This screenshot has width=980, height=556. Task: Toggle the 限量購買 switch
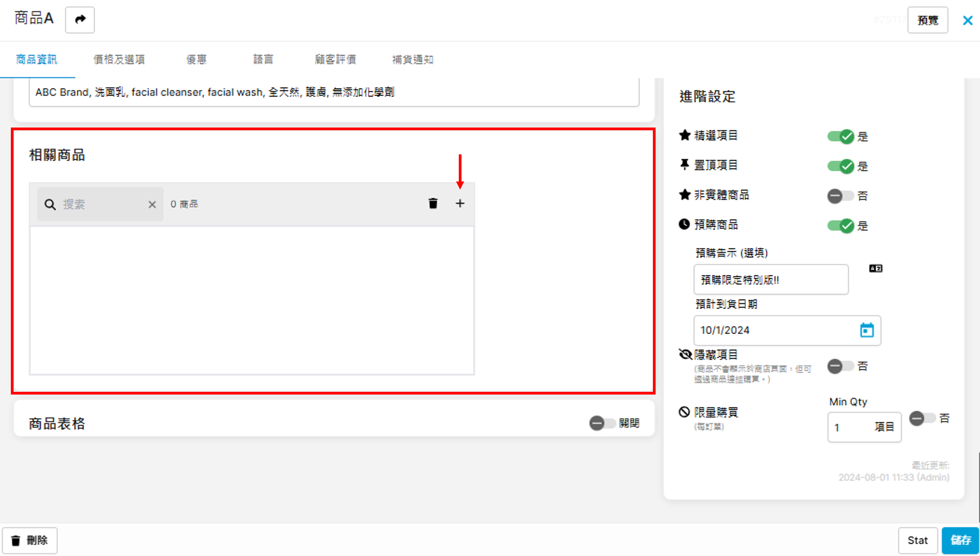pos(922,418)
